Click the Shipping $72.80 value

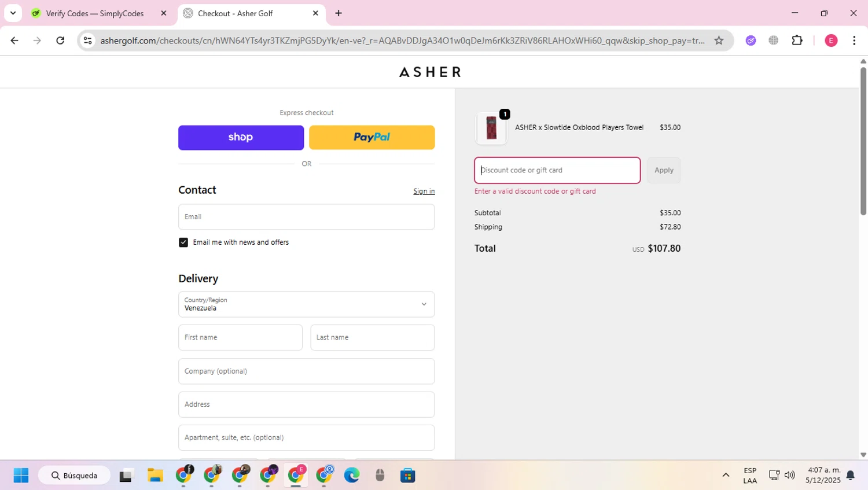pos(670,227)
